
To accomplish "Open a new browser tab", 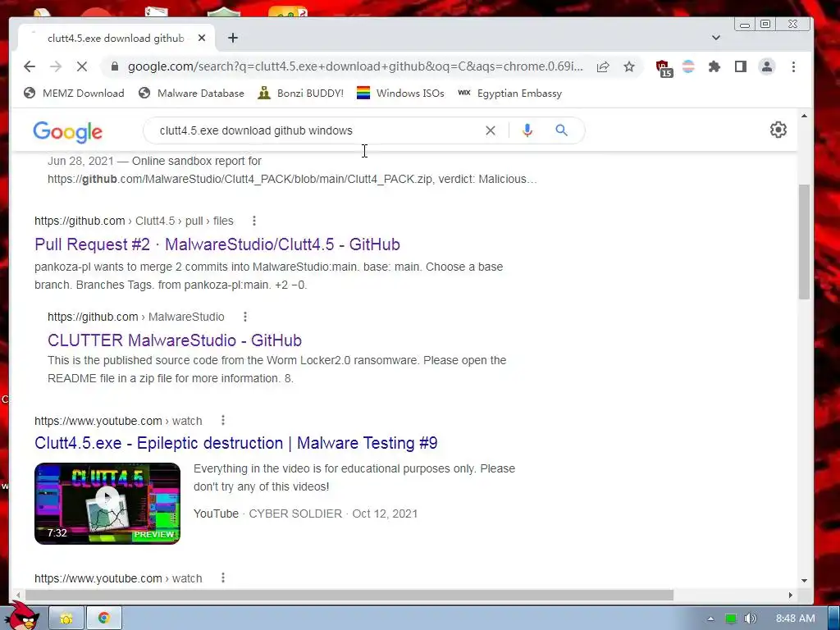I will [232, 38].
